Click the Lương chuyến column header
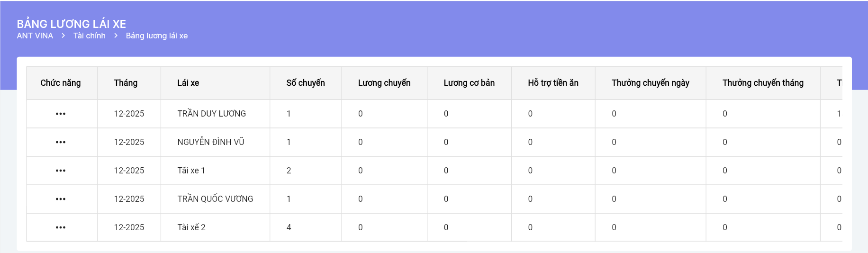 click(x=384, y=83)
